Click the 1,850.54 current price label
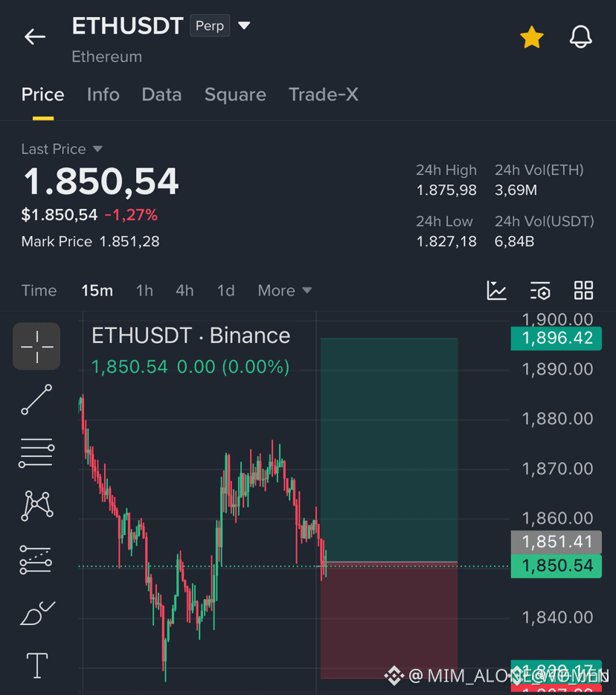This screenshot has height=695, width=616. (556, 566)
